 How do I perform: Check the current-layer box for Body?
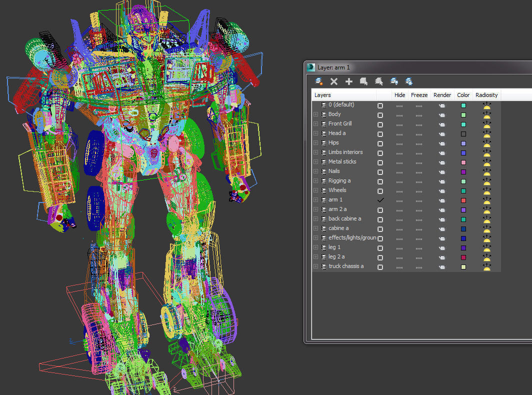(x=380, y=115)
